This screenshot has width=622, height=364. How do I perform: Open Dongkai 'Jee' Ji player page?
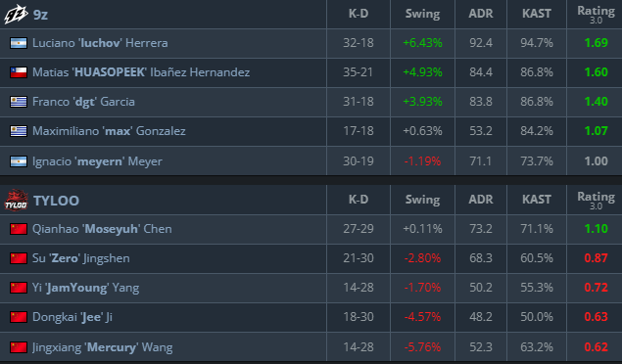pyautogui.click(x=72, y=317)
